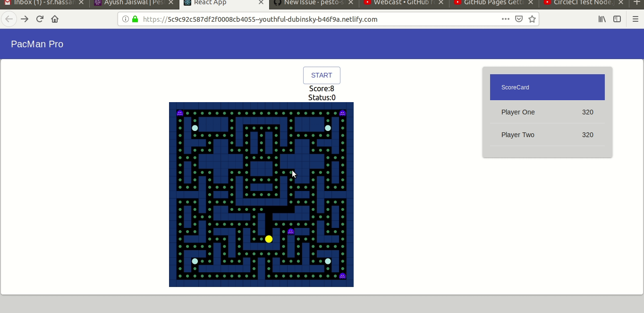Open the Firefox hamburger menu
Viewport: 644px width, 313px height.
pyautogui.click(x=635, y=19)
